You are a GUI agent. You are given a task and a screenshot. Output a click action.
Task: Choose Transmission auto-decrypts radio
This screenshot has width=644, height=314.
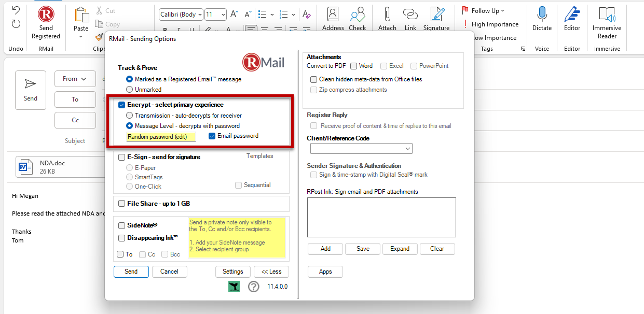[130, 116]
